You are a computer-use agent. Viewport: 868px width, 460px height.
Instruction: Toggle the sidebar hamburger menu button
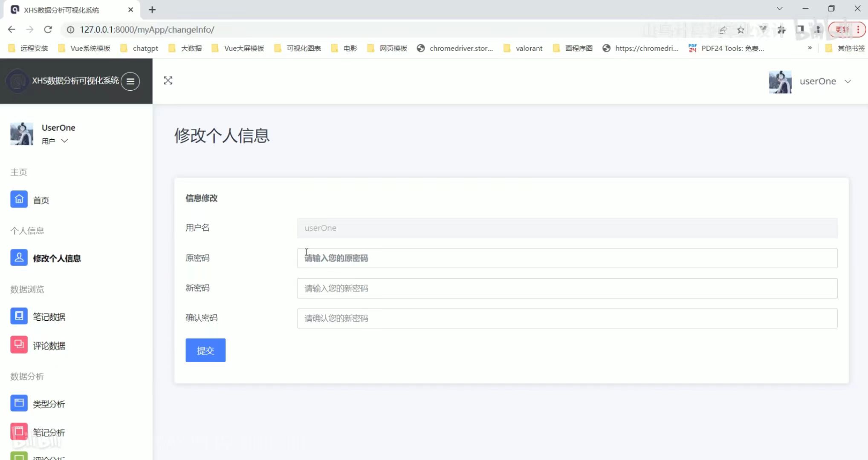tap(130, 81)
